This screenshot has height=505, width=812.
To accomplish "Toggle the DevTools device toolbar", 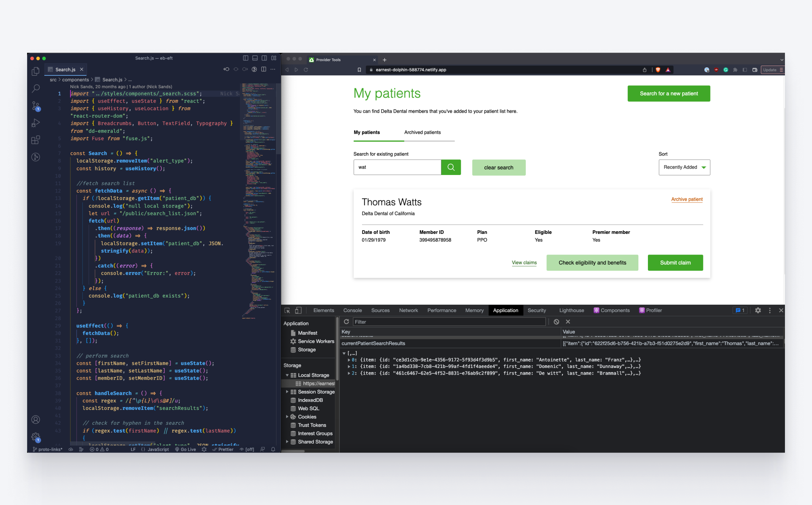I will 298,310.
